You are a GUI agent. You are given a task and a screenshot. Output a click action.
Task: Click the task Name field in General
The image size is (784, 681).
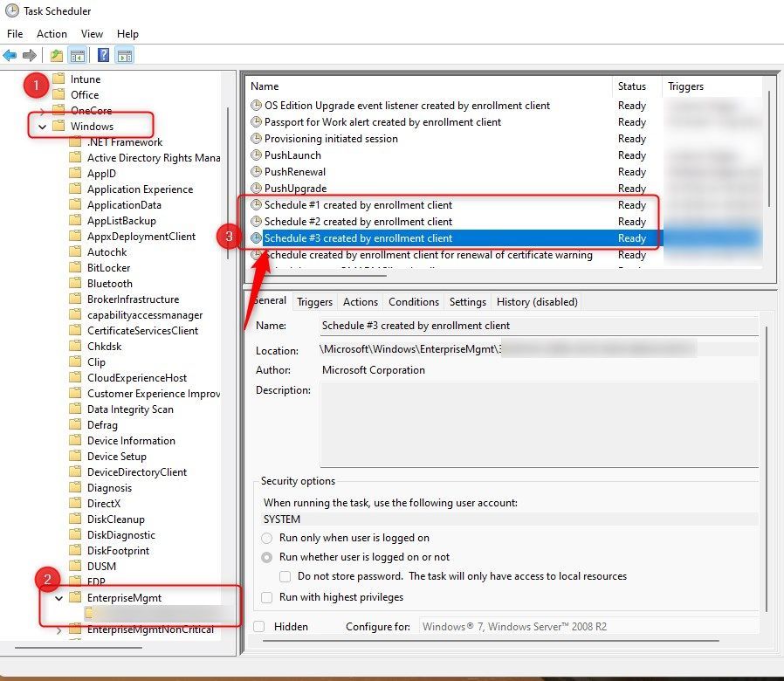[539, 326]
